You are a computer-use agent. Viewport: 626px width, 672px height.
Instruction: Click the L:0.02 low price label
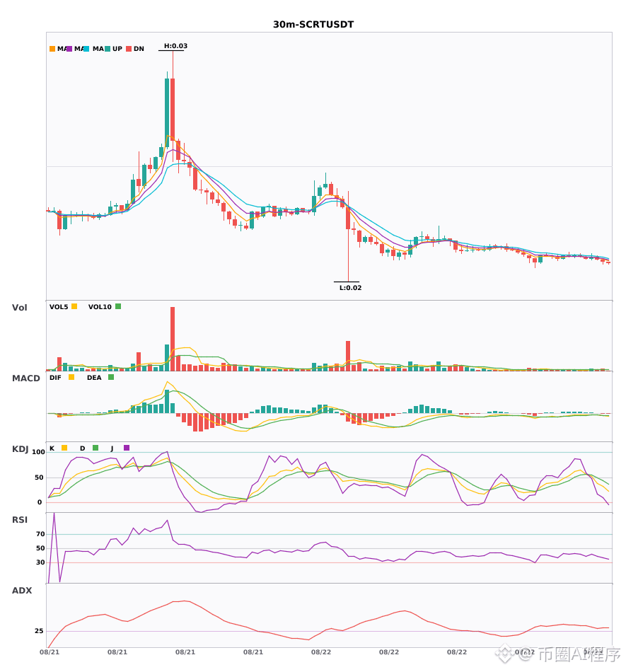click(x=351, y=288)
